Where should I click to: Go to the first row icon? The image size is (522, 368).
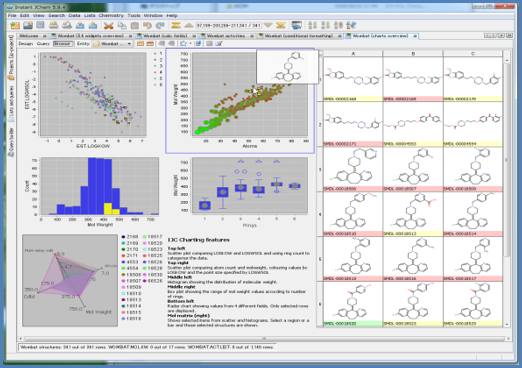coord(176,25)
